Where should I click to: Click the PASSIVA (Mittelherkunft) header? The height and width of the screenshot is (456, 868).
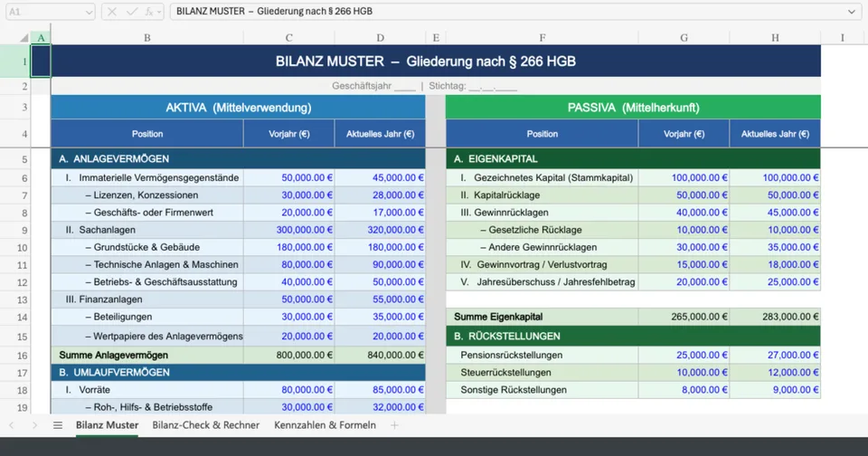click(633, 108)
